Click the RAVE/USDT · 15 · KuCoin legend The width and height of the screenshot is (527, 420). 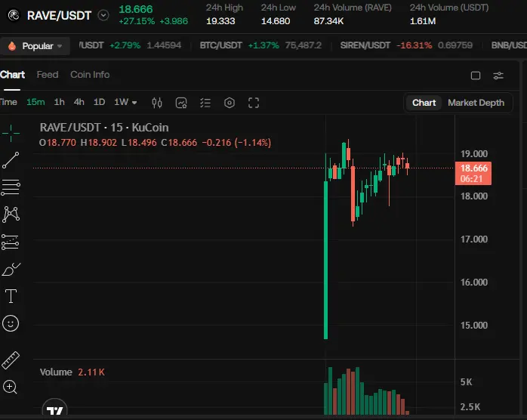point(104,128)
